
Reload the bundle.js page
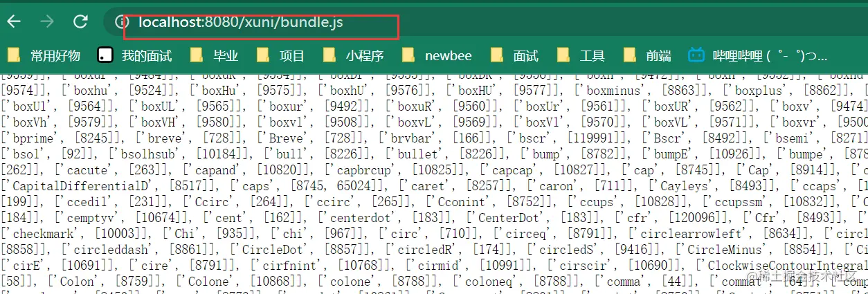tap(81, 21)
